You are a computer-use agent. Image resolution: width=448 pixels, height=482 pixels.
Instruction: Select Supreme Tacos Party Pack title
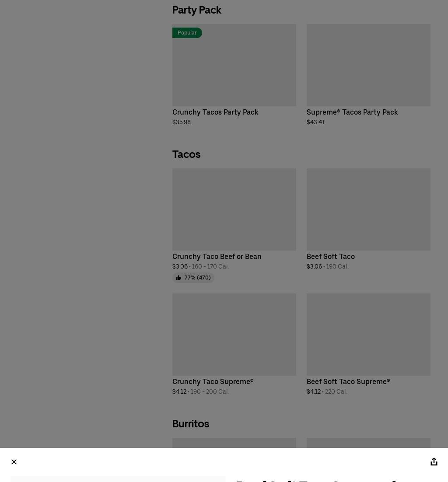click(x=352, y=112)
